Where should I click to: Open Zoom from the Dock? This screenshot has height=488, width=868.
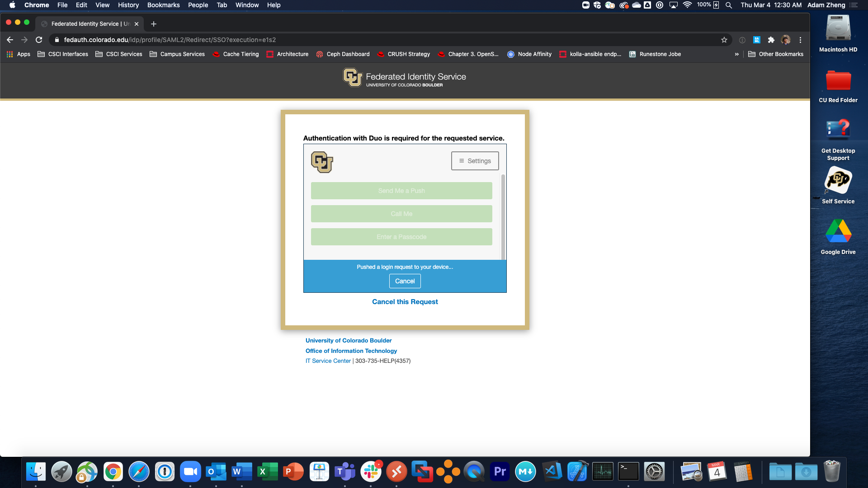pos(190,472)
